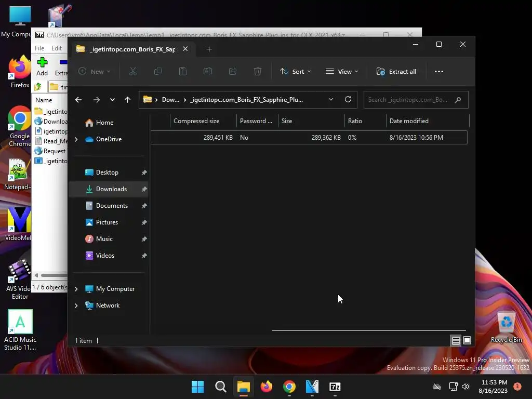The image size is (532, 399).
Task: Click Extract all button
Action: [x=396, y=72]
